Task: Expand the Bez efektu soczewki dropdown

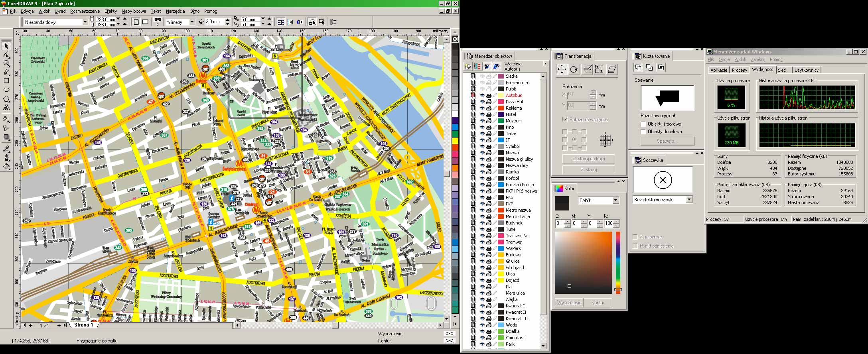Action: pos(689,200)
